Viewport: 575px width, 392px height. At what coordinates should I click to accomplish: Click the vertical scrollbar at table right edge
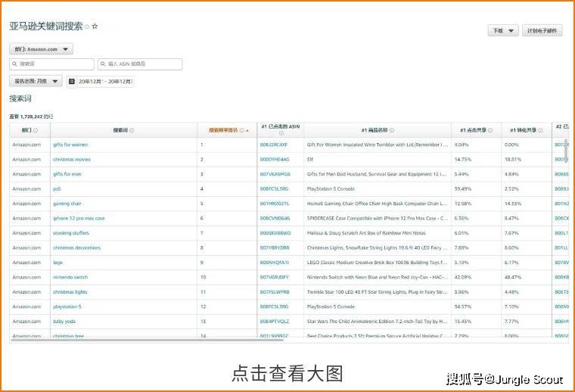pos(565,151)
